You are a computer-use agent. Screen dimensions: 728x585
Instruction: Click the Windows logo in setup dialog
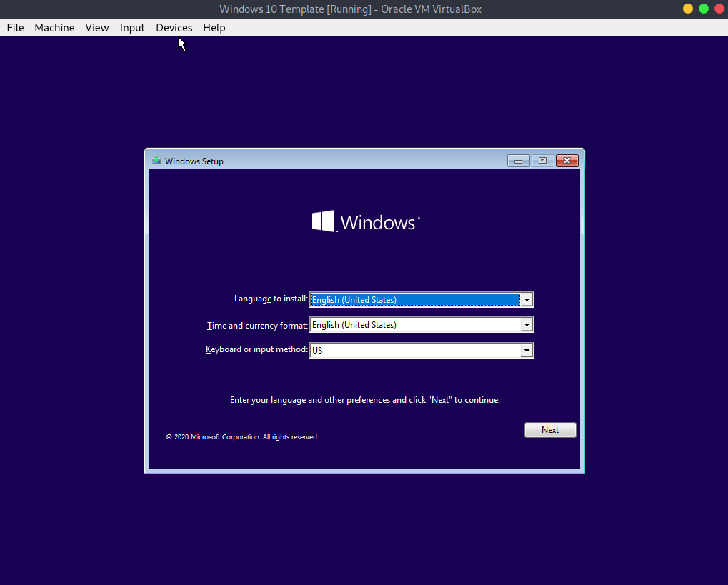(366, 221)
